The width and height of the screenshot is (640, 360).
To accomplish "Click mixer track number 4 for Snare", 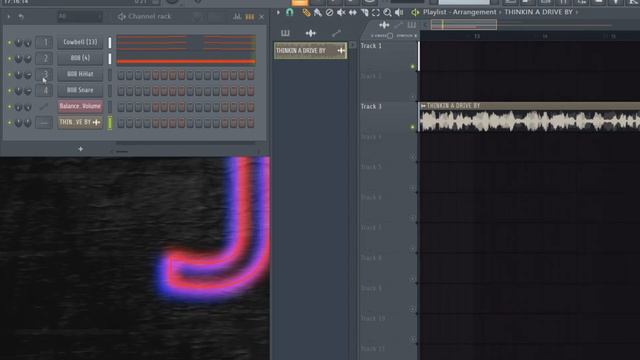I will pos(44,90).
